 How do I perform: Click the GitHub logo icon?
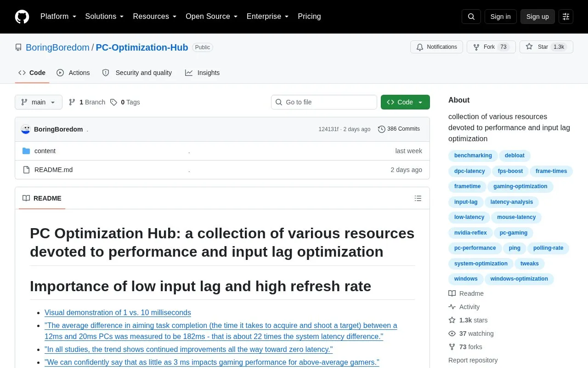pos(22,17)
